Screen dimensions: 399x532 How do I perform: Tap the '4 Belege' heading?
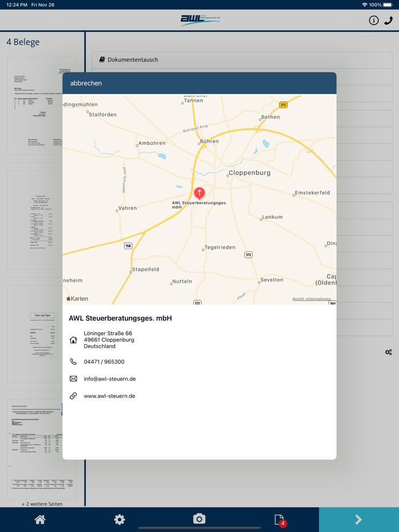[23, 42]
